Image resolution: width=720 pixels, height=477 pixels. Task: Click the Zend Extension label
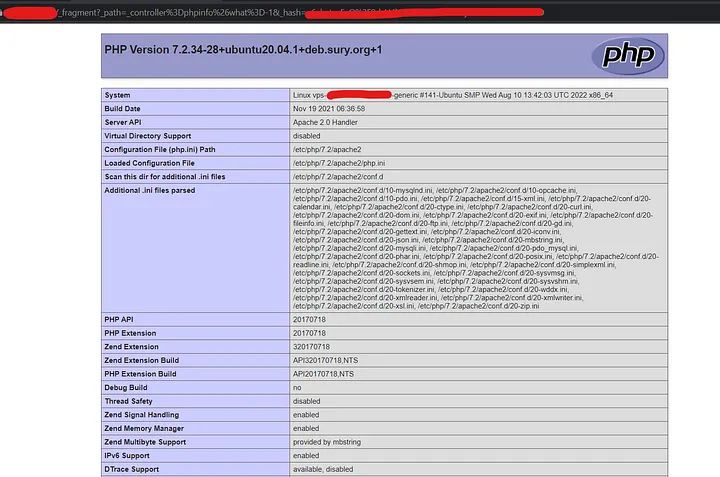131,347
